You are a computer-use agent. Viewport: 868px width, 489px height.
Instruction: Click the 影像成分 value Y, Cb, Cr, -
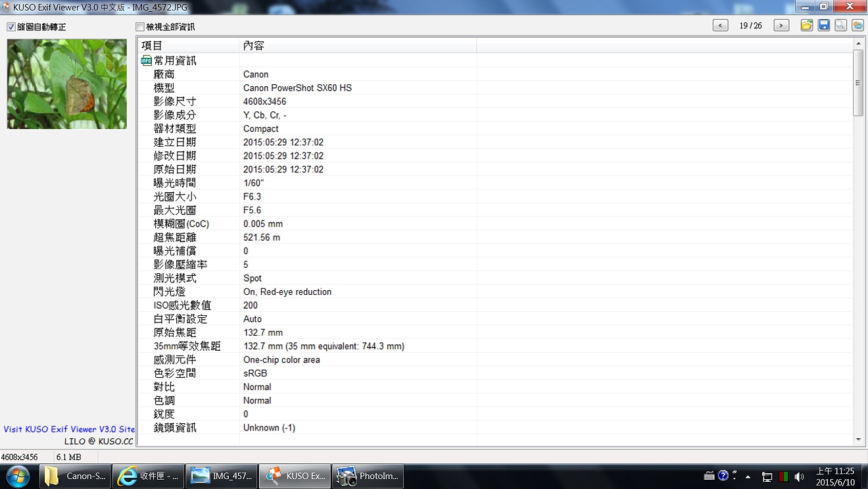point(265,115)
